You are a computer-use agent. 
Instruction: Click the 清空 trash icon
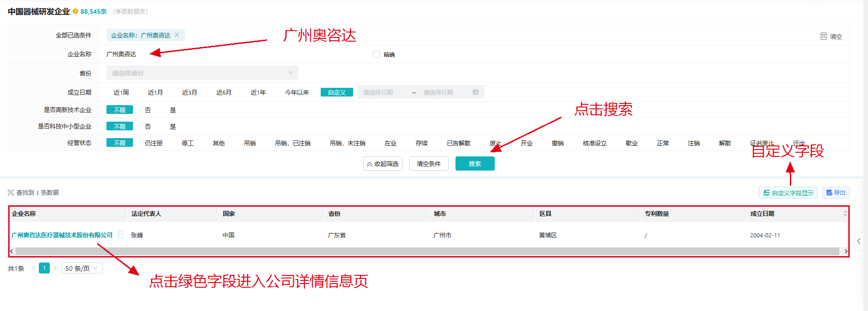(823, 36)
